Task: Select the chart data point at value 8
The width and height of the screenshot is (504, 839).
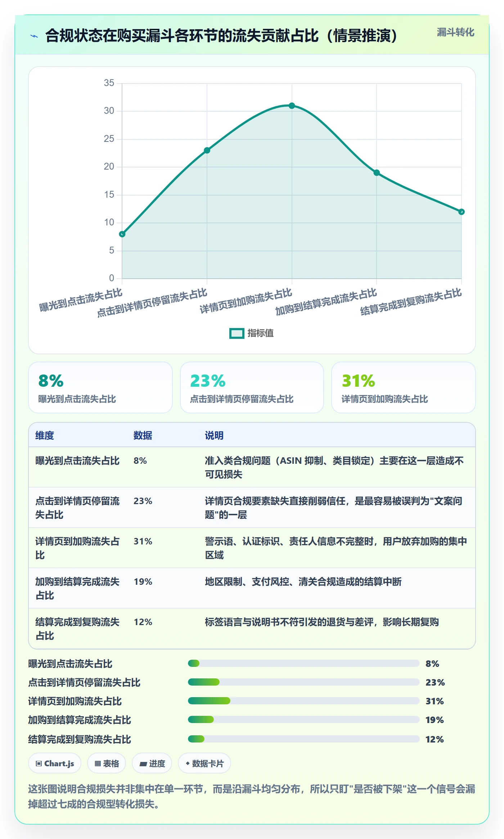Action: coord(122,234)
